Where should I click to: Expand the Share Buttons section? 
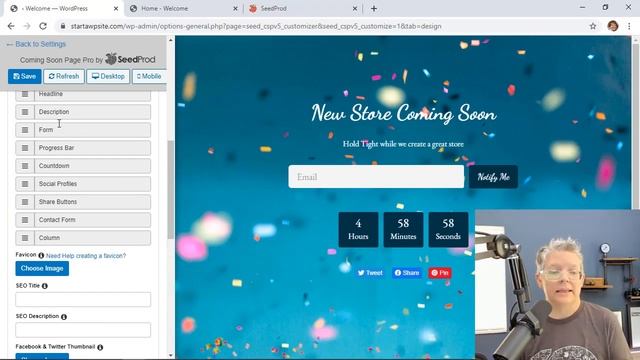tap(83, 202)
